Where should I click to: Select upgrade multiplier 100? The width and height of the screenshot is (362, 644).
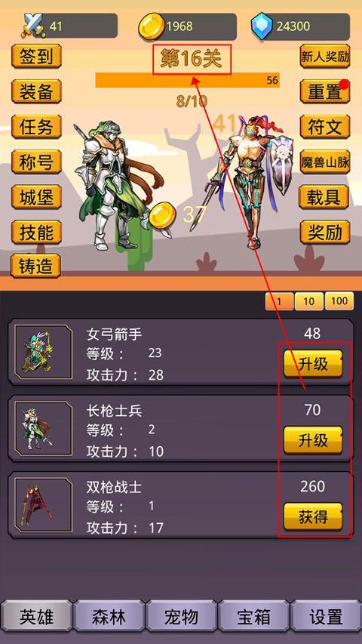click(x=339, y=301)
